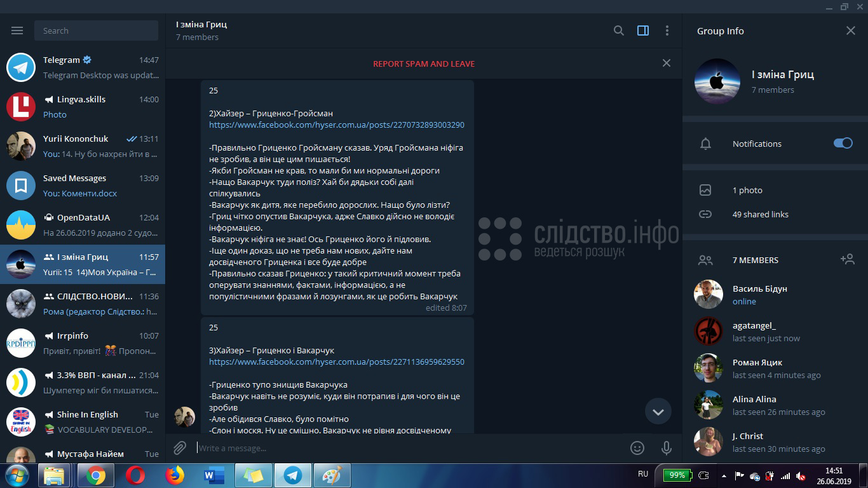Open the three-dot chat options menu
This screenshot has height=488, width=868.
click(667, 30)
